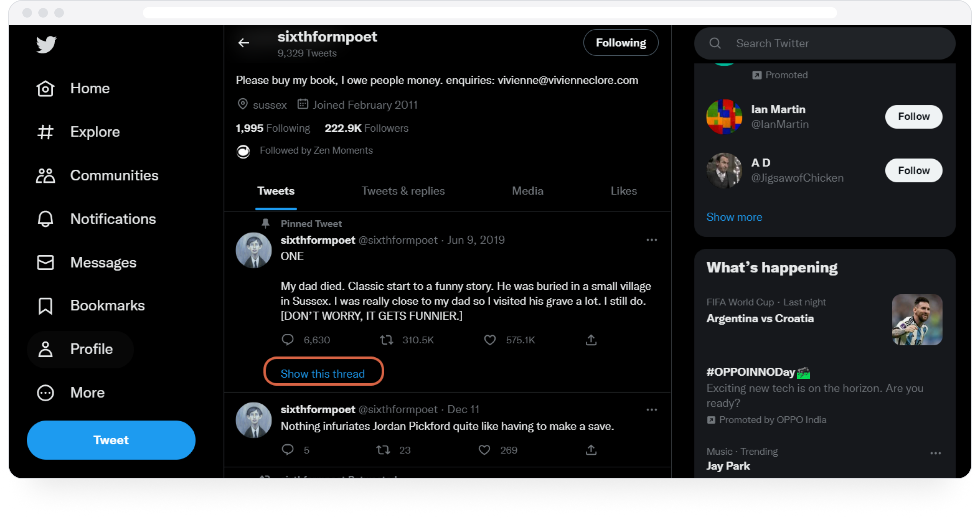Share the pinned tweet
Image resolution: width=980 pixels, height=519 pixels.
pos(591,340)
